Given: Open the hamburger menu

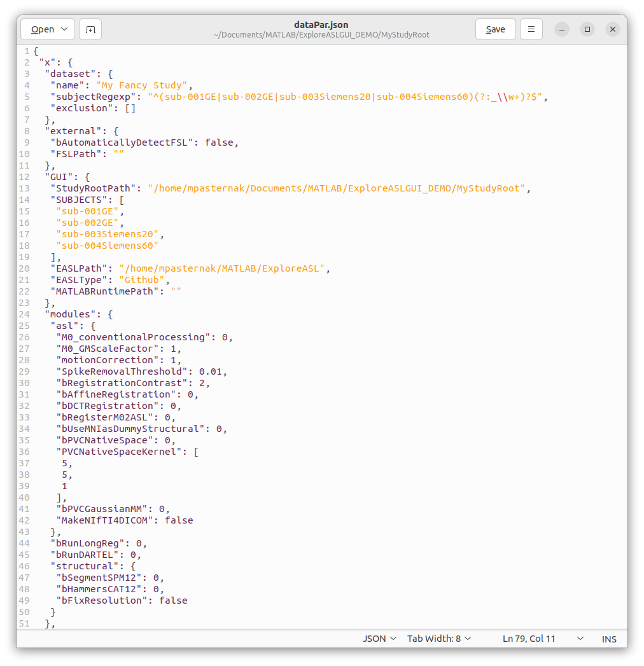Looking at the screenshot, I should click(531, 29).
